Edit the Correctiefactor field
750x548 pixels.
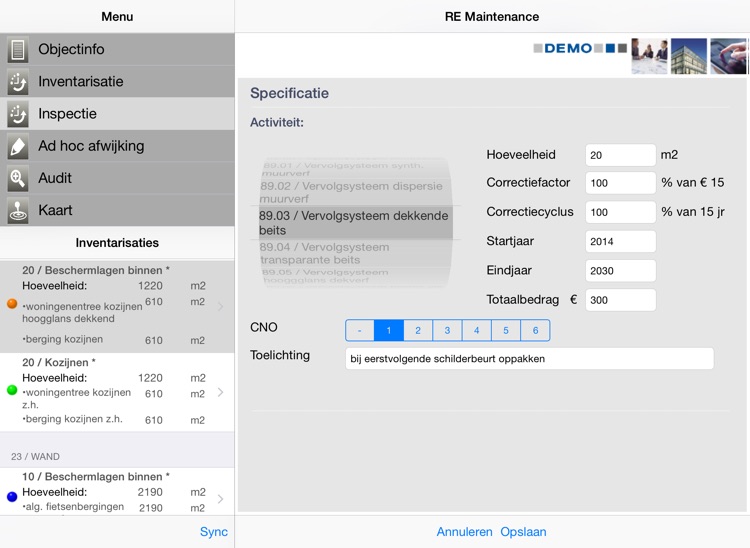(620, 183)
